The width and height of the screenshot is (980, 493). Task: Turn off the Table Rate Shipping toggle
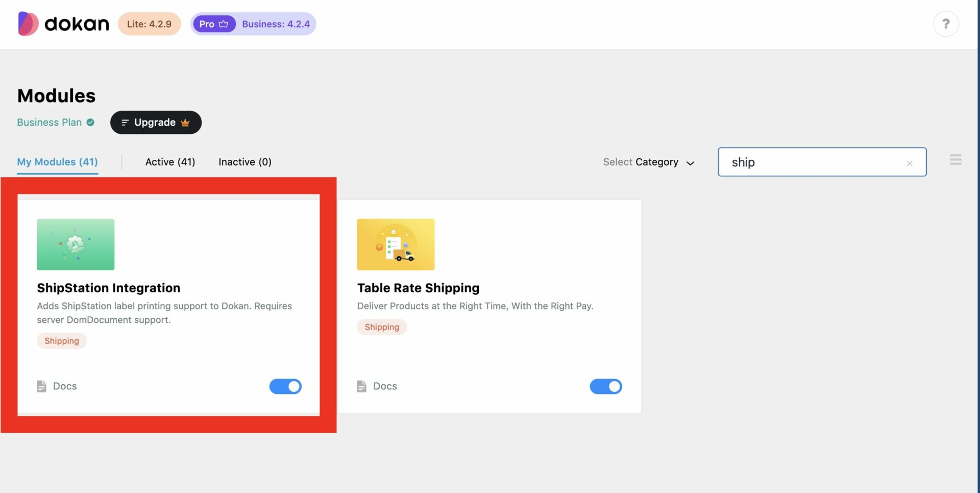[x=605, y=386]
